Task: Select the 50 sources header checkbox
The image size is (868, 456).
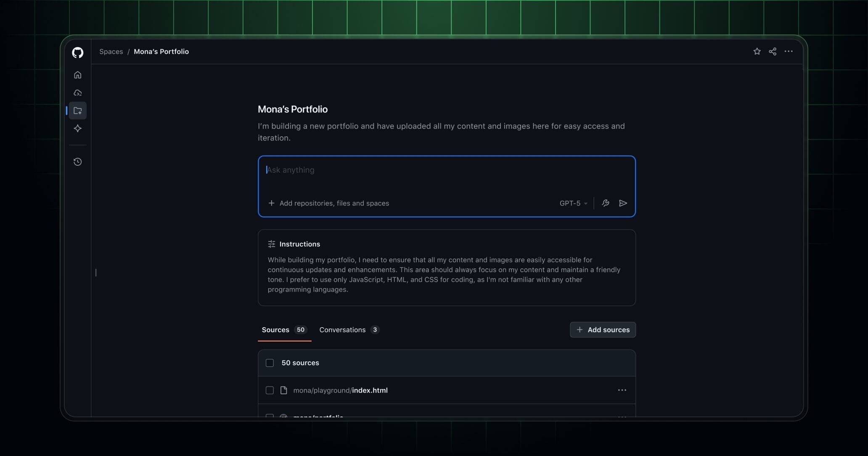Action: 270,362
